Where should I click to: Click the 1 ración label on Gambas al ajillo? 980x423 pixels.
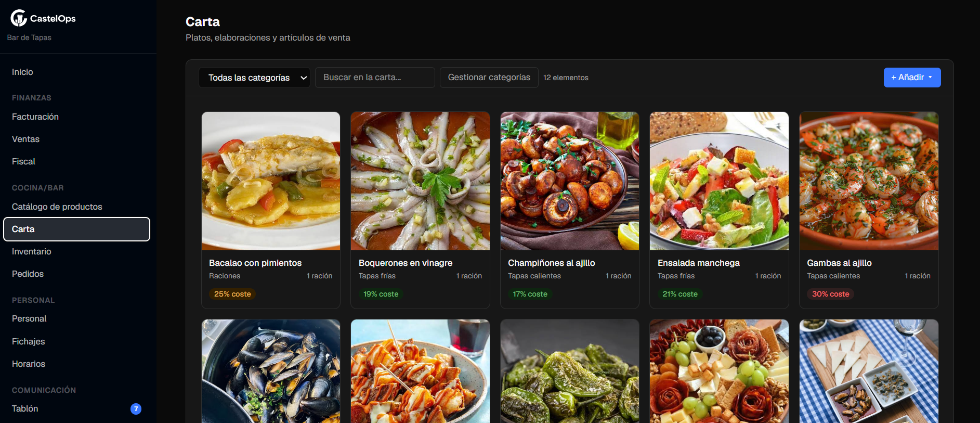point(918,276)
